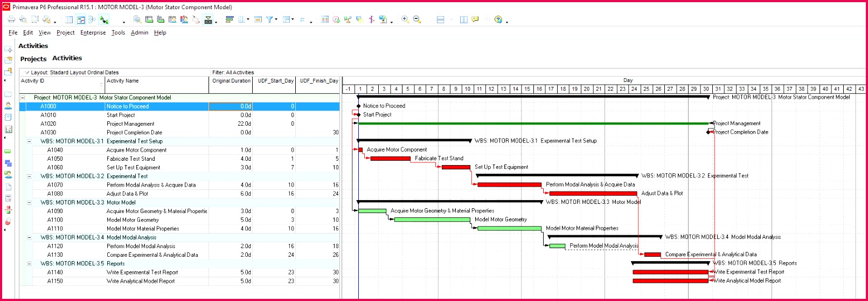Open Expenses via calculator sidebar icon
This screenshot has width=868, height=301.
tap(8, 199)
